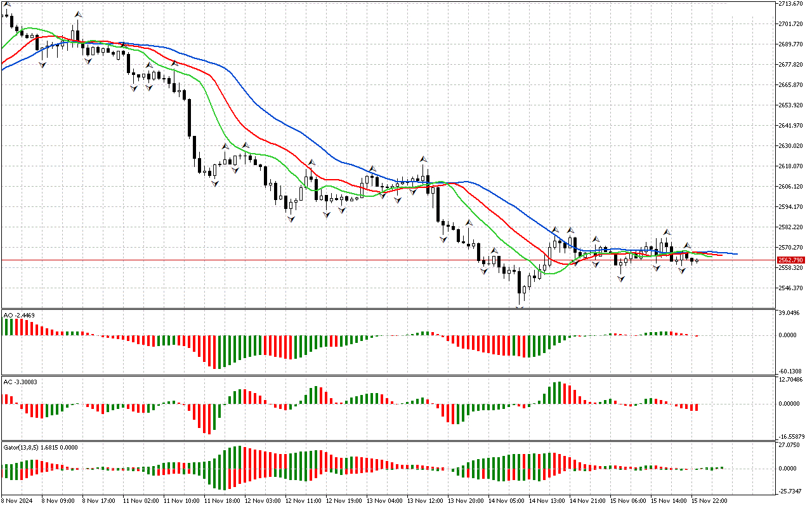
Task: Click the 15 Nov 06:00 time label
Action: click(x=627, y=501)
